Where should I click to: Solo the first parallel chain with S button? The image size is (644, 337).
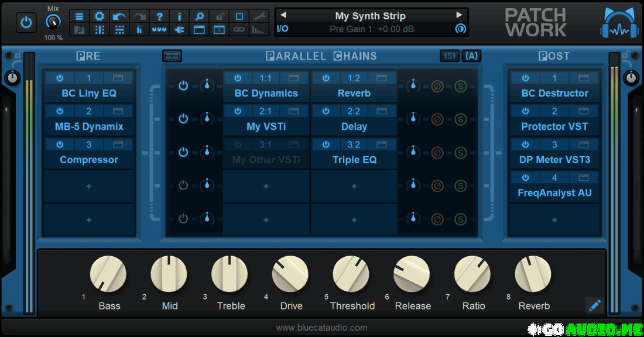click(460, 86)
